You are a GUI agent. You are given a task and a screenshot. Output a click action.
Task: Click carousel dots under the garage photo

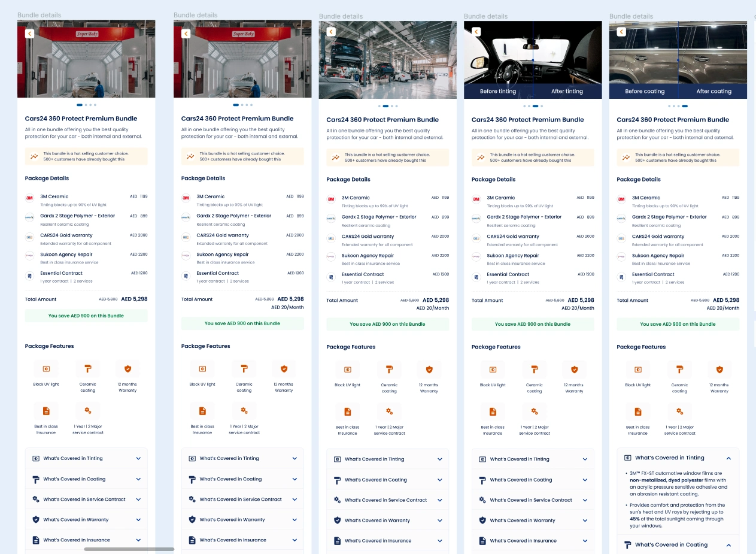[387, 106]
